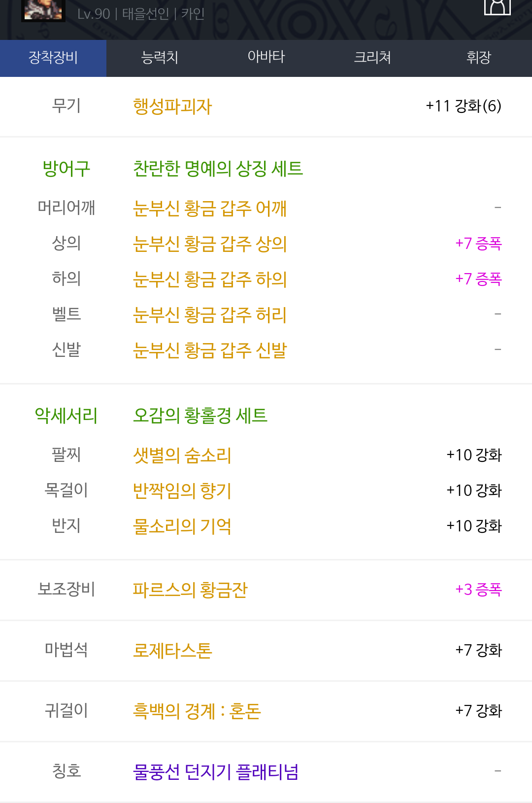Open the 아바타 tab
This screenshot has height=803, width=532.
click(x=266, y=58)
